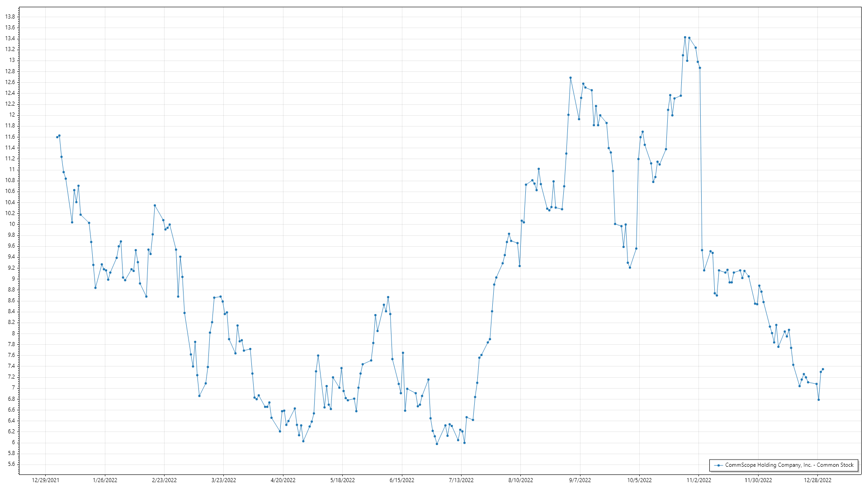Viewport: 868px width, 488px height.
Task: Click the 10.8 y-axis value label
Action: (10, 180)
